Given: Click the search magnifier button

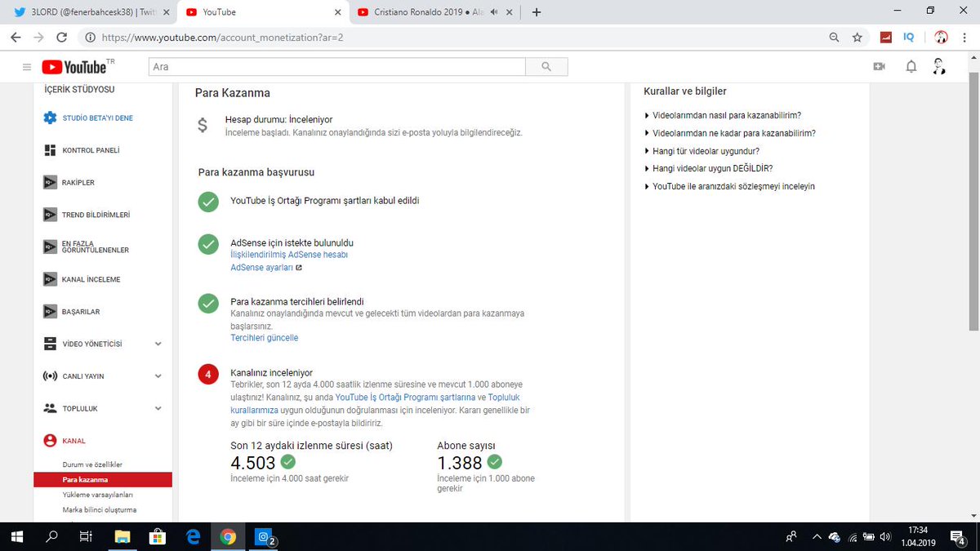Looking at the screenshot, I should [546, 67].
